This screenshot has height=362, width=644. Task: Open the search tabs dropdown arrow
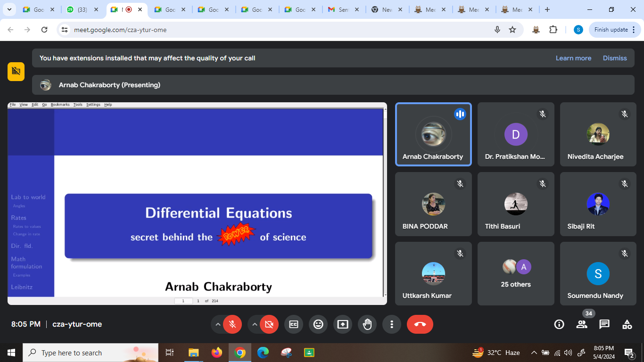(x=9, y=9)
